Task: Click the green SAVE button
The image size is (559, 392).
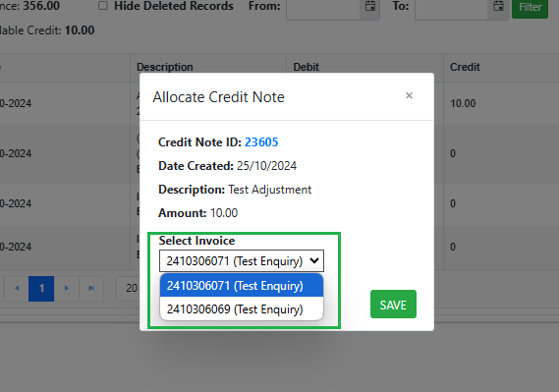Action: (393, 305)
